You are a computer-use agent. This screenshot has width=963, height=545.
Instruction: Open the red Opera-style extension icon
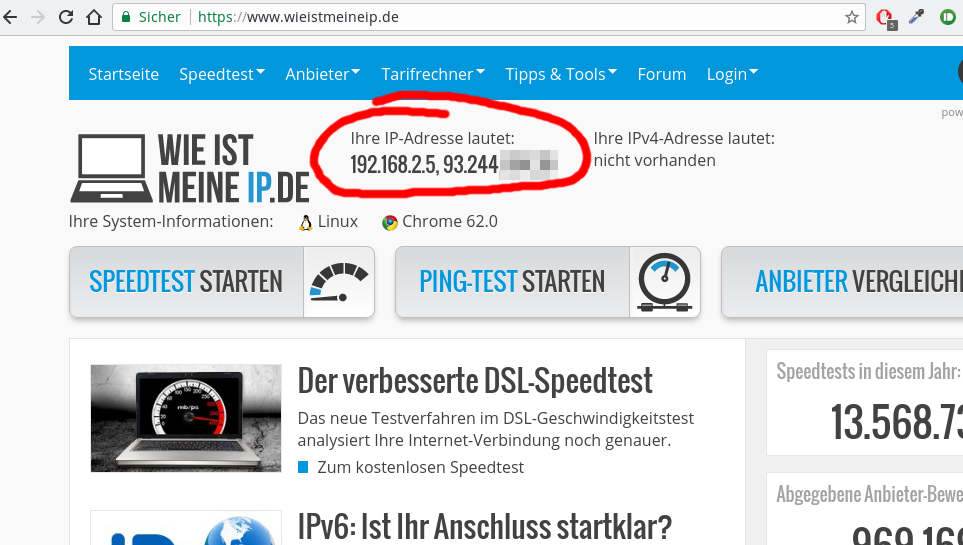pos(885,18)
